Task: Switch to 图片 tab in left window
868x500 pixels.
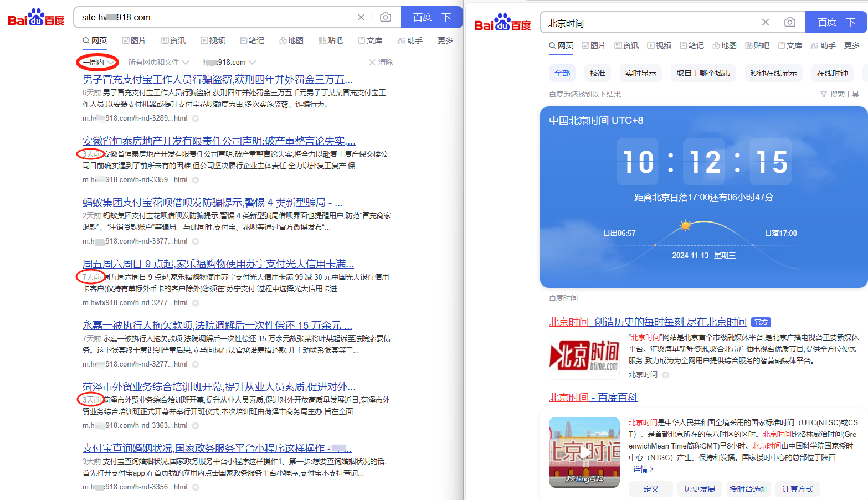Action: [x=134, y=40]
